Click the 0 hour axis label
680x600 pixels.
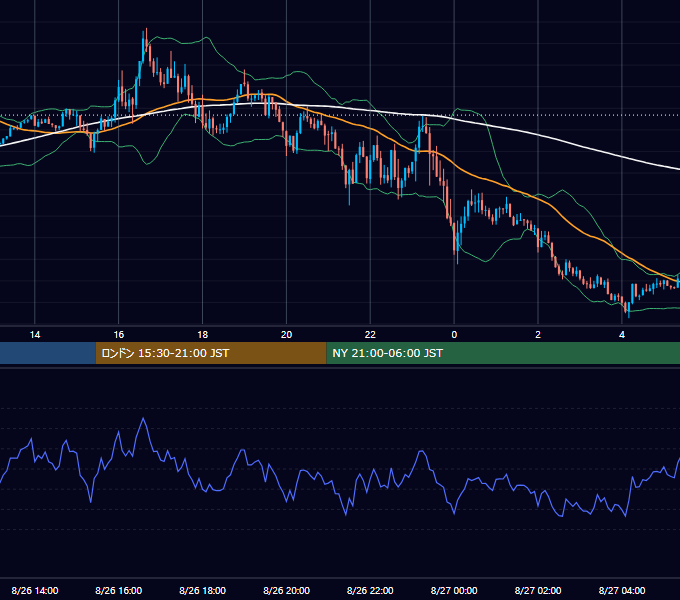click(454, 335)
